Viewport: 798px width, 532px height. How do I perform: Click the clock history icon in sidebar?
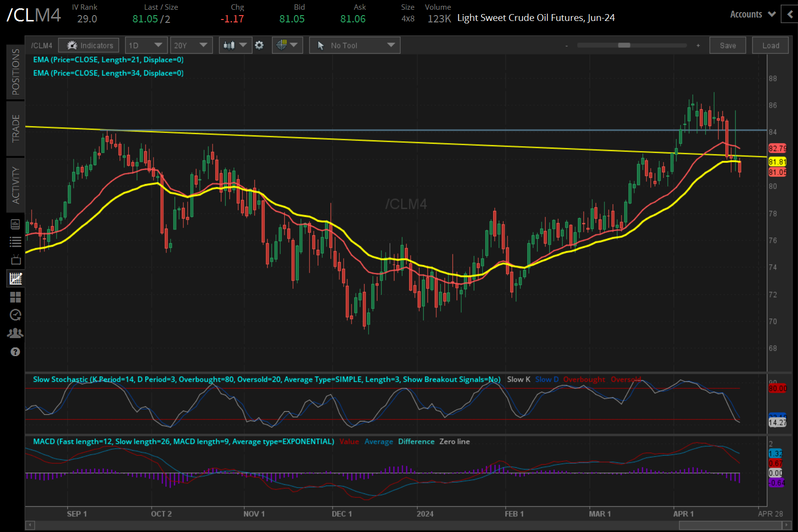pyautogui.click(x=15, y=315)
